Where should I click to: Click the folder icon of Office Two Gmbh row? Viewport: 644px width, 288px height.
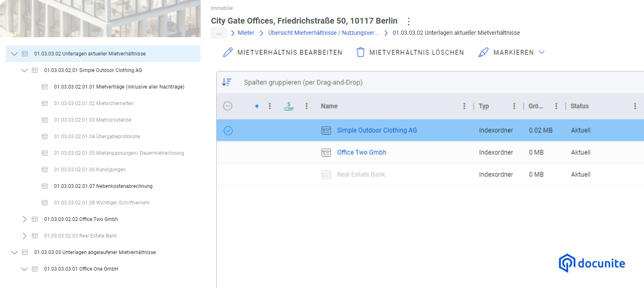point(326,152)
